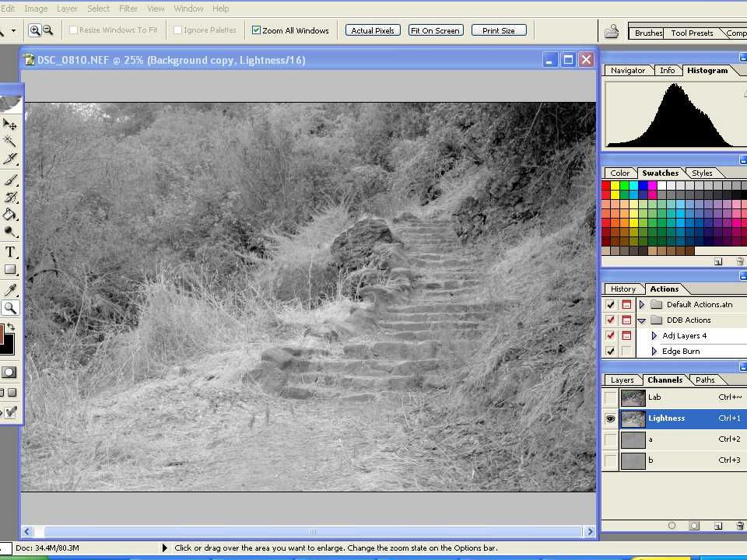
Task: Enable Quick Mask mode button
Action: [9, 373]
